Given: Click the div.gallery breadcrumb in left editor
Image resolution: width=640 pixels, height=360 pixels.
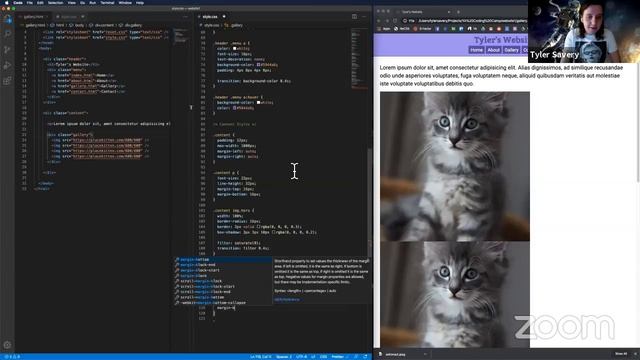Looking at the screenshot, I should pos(131,25).
